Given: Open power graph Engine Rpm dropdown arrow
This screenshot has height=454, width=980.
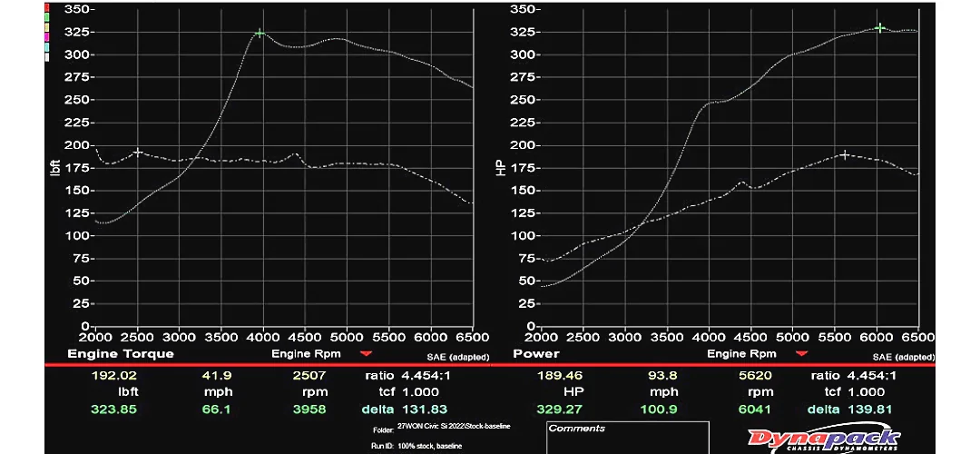Looking at the screenshot, I should [x=802, y=353].
